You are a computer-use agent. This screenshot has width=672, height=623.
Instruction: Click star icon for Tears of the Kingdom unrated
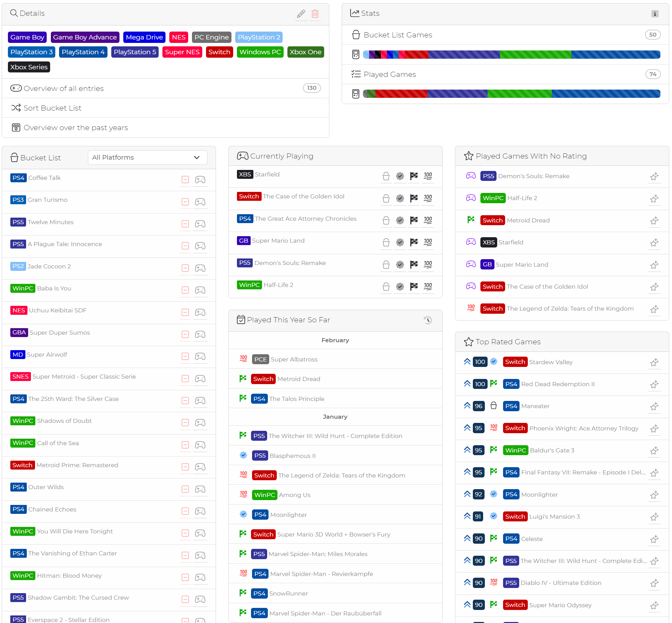point(654,309)
